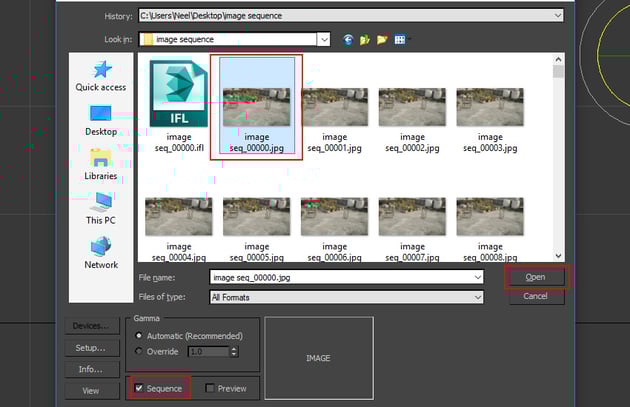Click the IMAGE preview pane
The height and width of the screenshot is (407, 630).
click(319, 358)
